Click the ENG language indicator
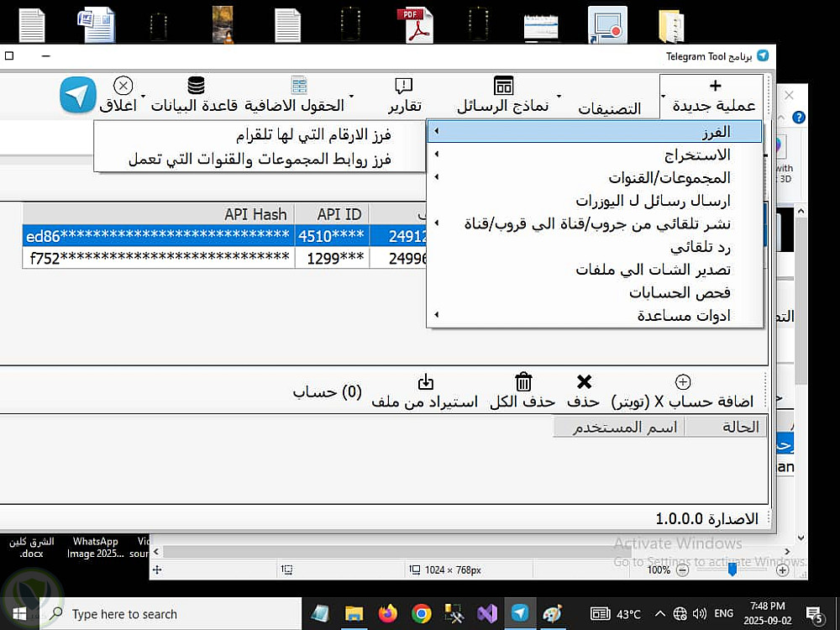The width and height of the screenshot is (840, 630). (724, 614)
